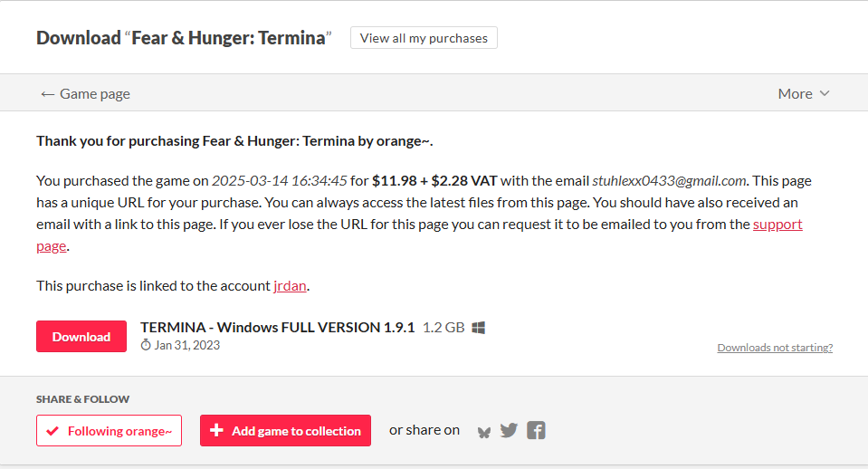
Task: Click the Windows platform icon
Action: pos(478,328)
